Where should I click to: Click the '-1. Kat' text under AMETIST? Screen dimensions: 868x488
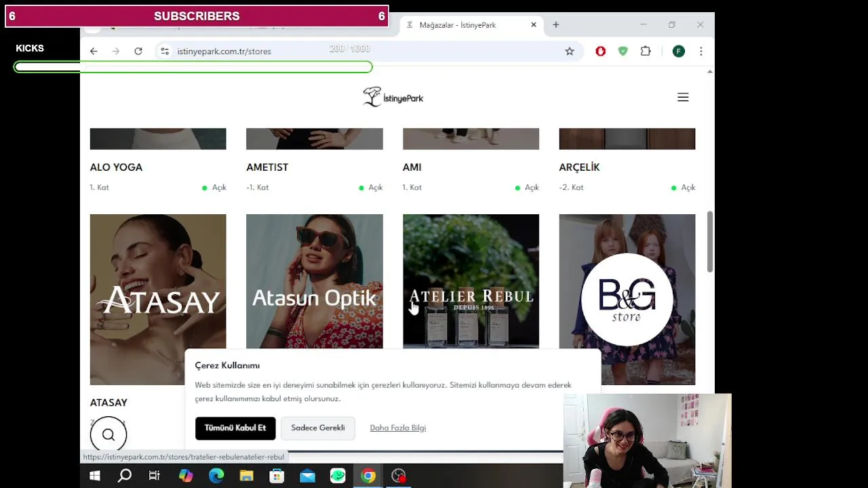point(257,188)
